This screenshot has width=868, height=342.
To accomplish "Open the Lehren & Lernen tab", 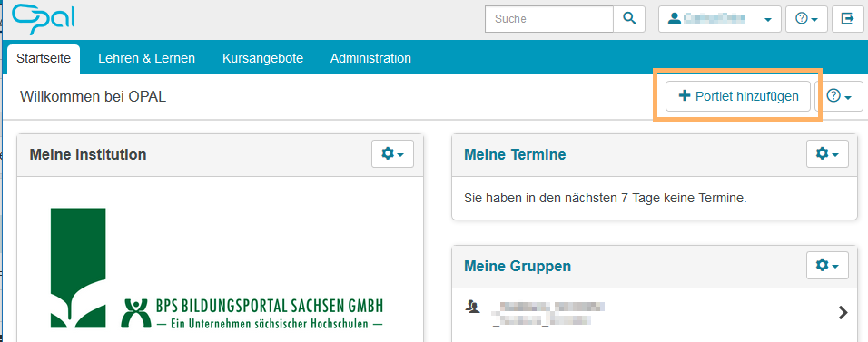I will pos(147,58).
